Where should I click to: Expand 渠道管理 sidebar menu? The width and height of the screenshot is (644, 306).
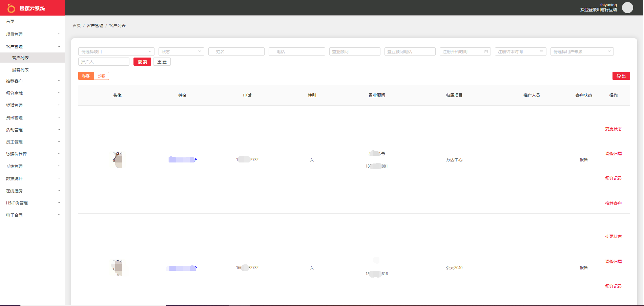coord(33,105)
